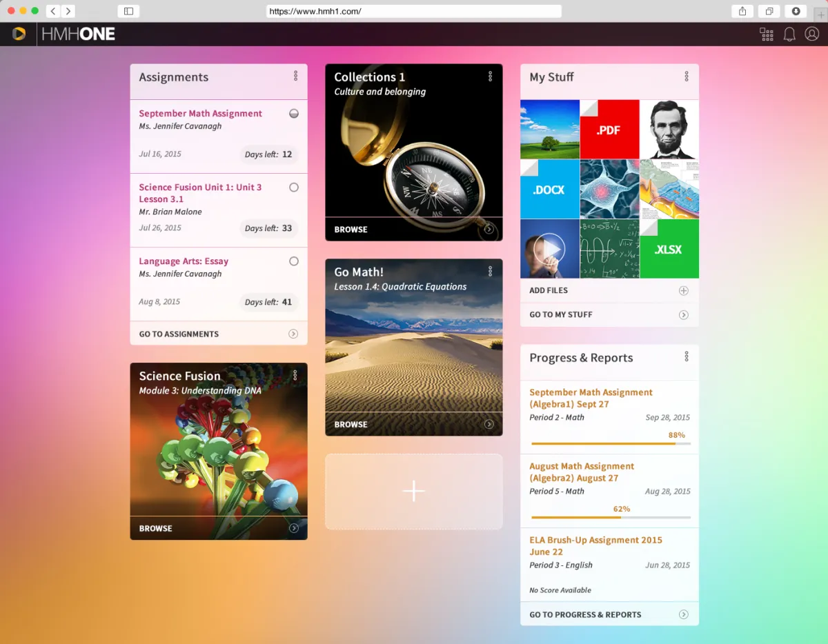828x644 pixels.
Task: Open September Math Assignment (Algebra1) report
Action: pyautogui.click(x=591, y=399)
